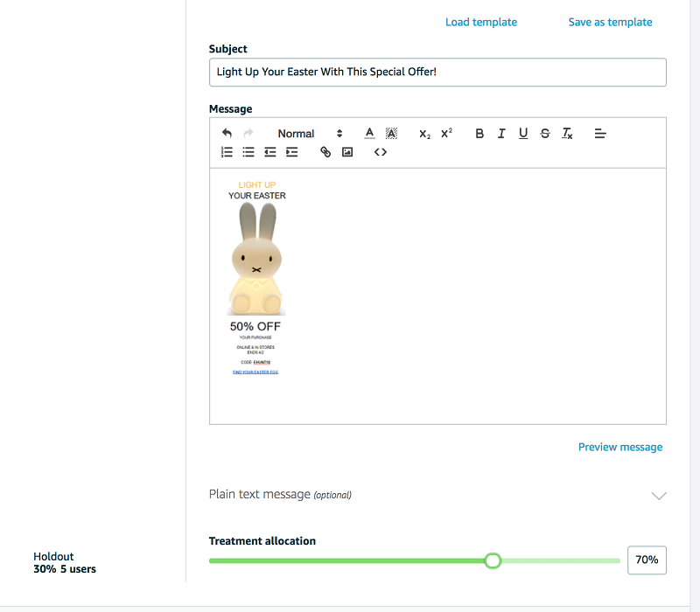Click Preview message link
This screenshot has width=700, height=612.
[620, 447]
